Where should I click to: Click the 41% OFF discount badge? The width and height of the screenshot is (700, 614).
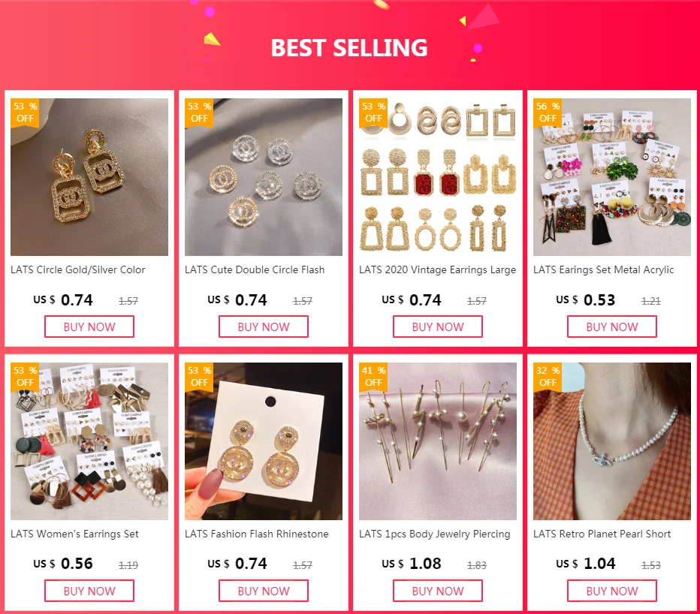tap(374, 377)
